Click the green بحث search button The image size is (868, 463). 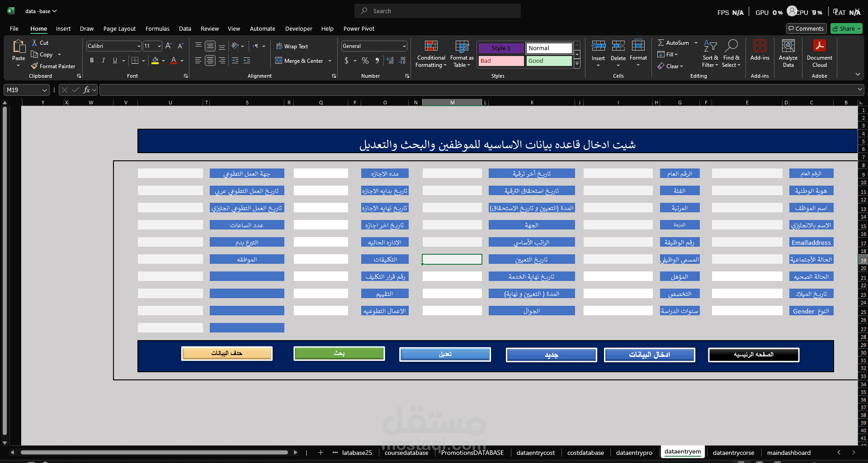coord(339,353)
